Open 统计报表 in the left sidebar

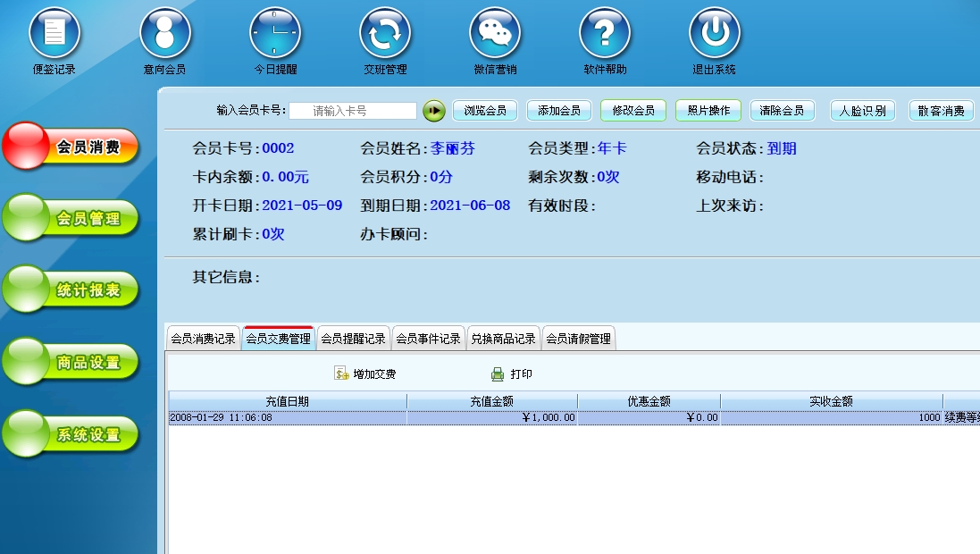(x=71, y=290)
